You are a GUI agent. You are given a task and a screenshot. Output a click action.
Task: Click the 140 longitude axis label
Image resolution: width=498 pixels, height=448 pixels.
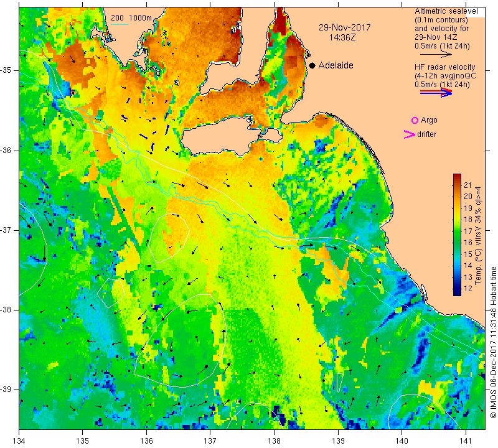(x=402, y=441)
